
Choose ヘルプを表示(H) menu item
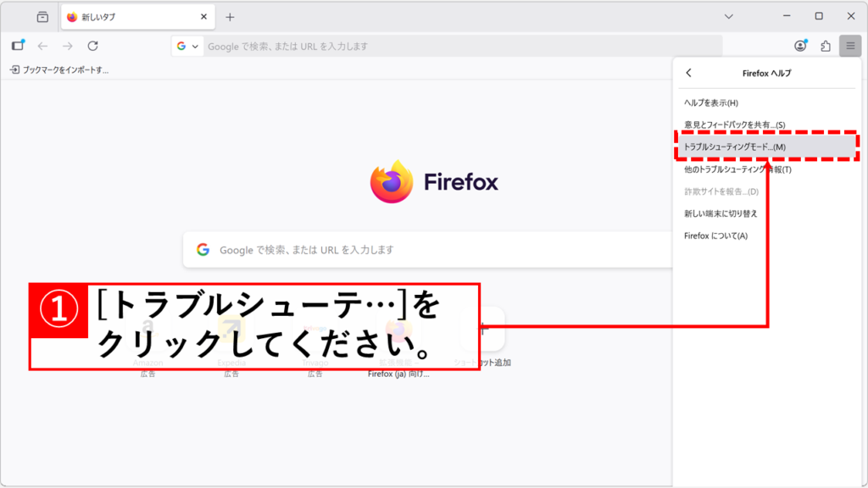[766, 103]
